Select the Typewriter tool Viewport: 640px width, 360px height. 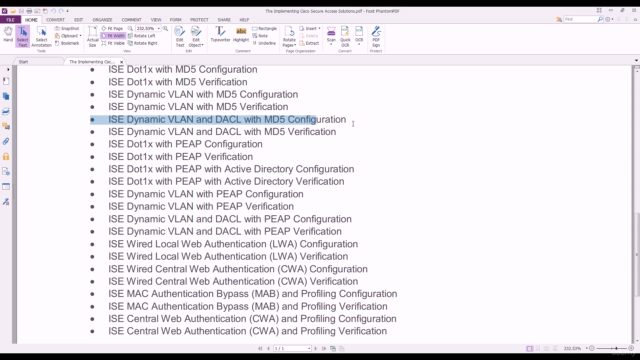220,34
